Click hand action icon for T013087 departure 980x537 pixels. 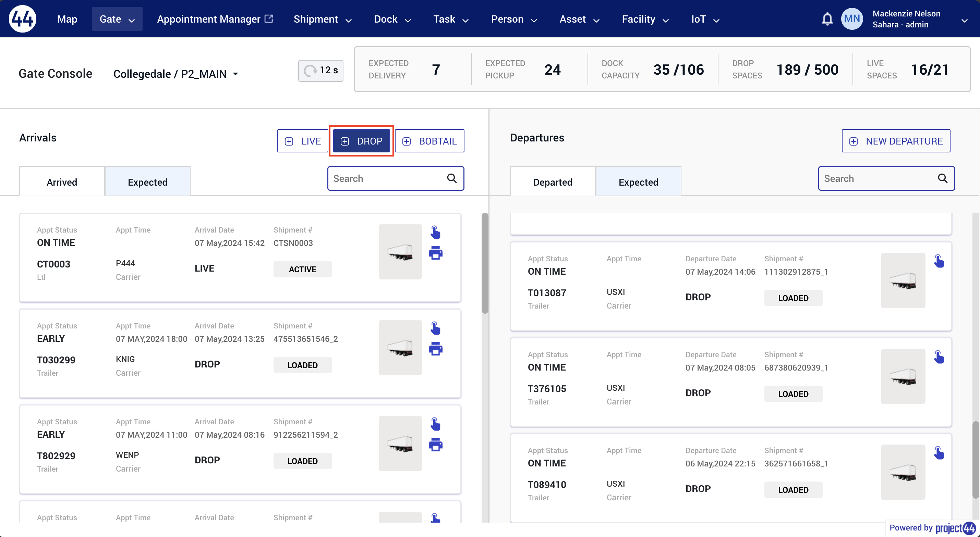pyautogui.click(x=939, y=261)
